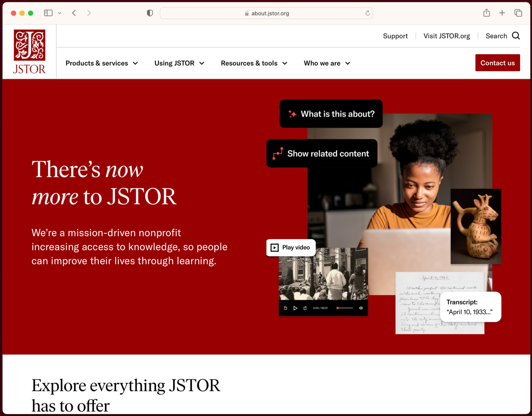The width and height of the screenshot is (532, 416).
Task: Reload the page with refresh icon
Action: 367,13
